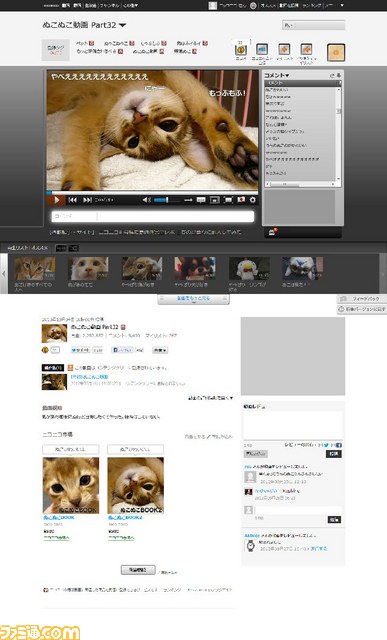Open the user avatar in top bar

pyautogui.click(x=212, y=5)
